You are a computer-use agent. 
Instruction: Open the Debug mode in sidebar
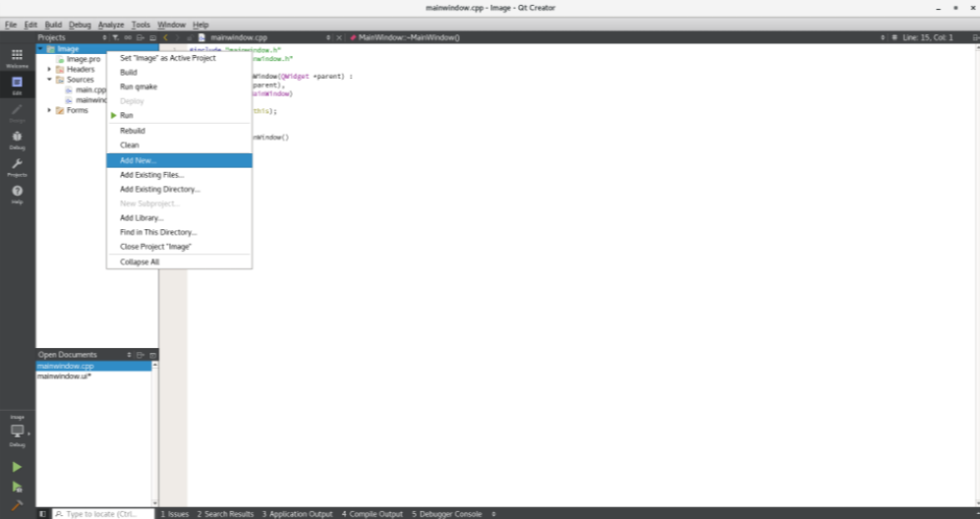point(17,140)
